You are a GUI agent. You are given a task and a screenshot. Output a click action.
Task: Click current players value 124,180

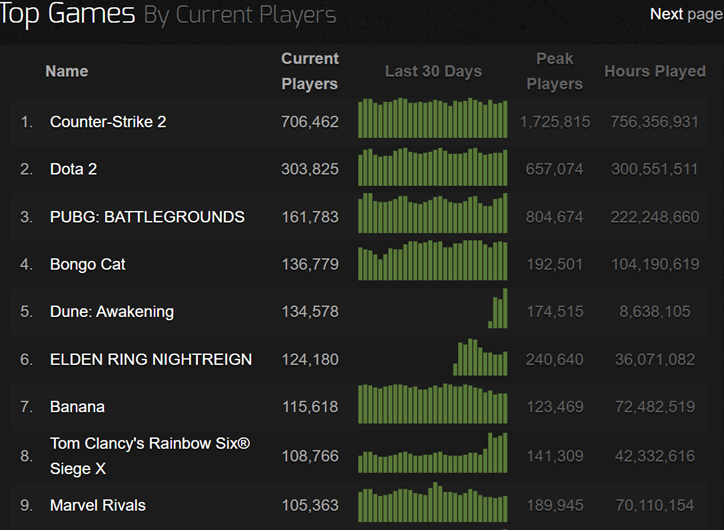tap(310, 359)
